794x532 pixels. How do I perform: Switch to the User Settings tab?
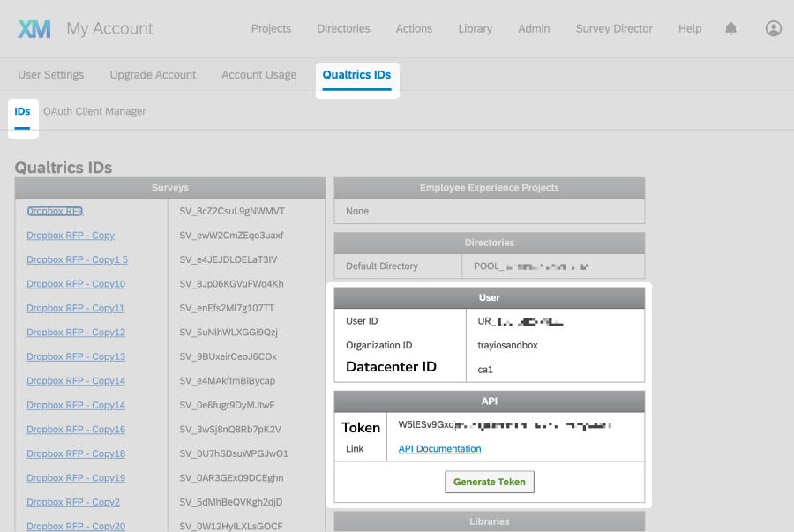coord(50,74)
